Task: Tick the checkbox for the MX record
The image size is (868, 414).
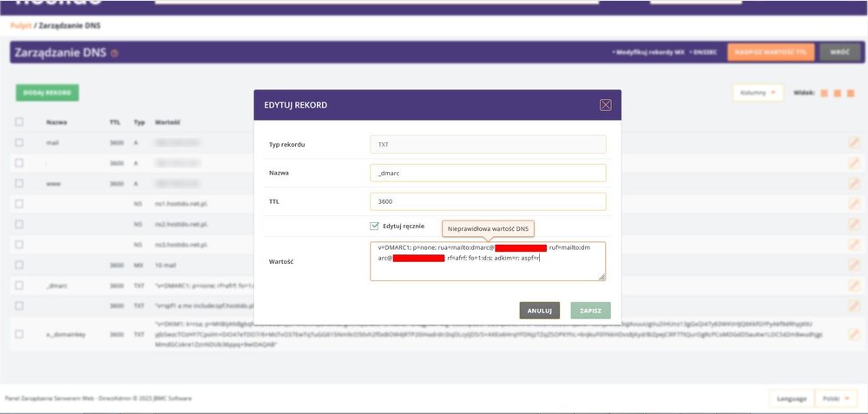Action: pos(19,265)
